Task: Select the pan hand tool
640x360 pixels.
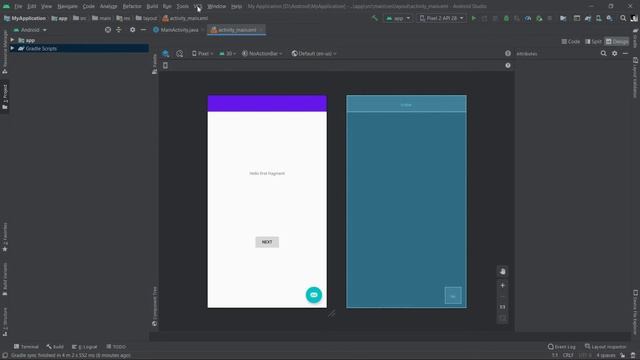Action: coord(502,271)
